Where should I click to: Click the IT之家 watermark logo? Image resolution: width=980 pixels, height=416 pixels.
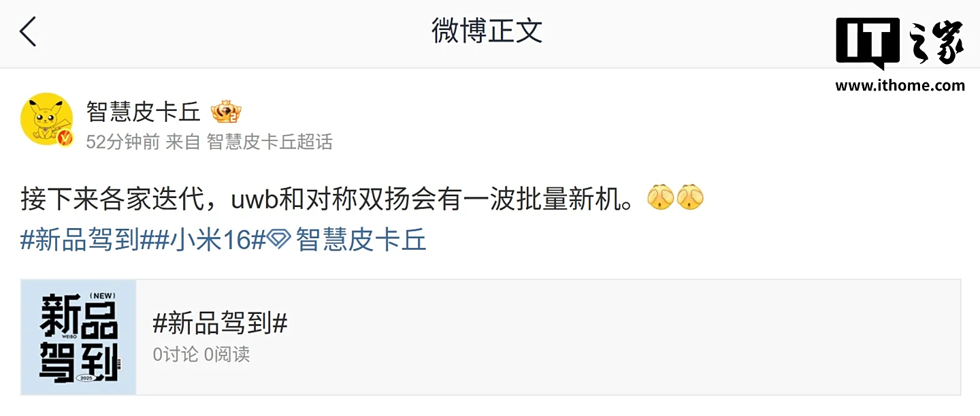[900, 43]
